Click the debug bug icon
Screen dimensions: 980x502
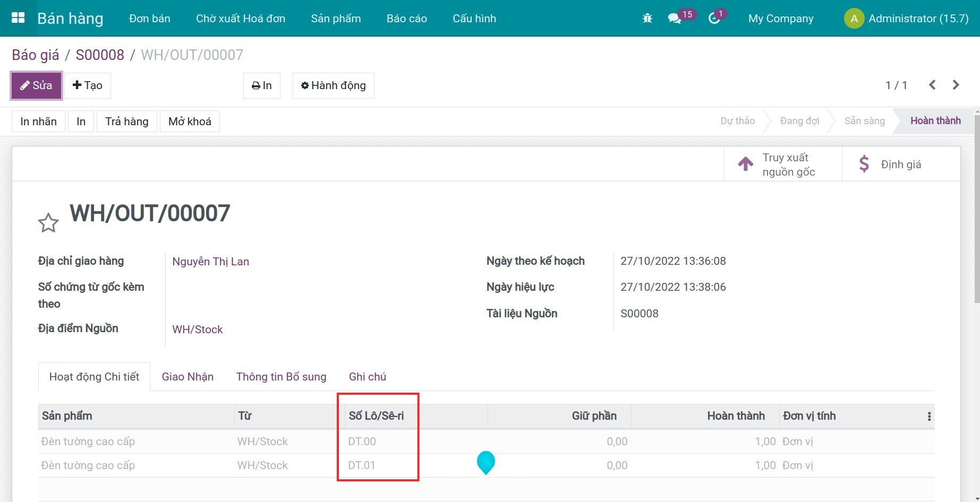(647, 19)
